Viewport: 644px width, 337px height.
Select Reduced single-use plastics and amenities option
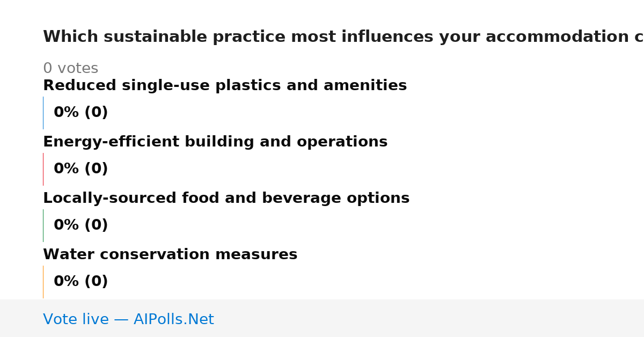(x=225, y=86)
